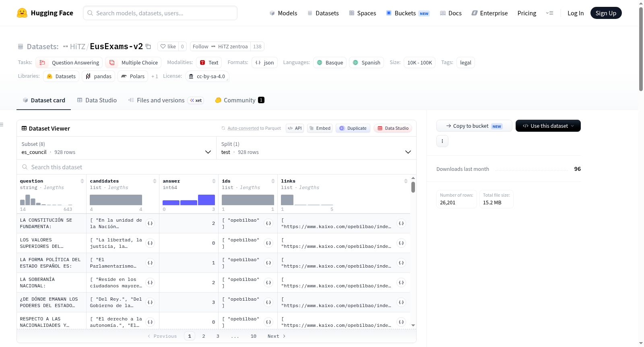Image resolution: width=644 pixels, height=347 pixels.
Task: Open the Embed button
Action: [319, 128]
